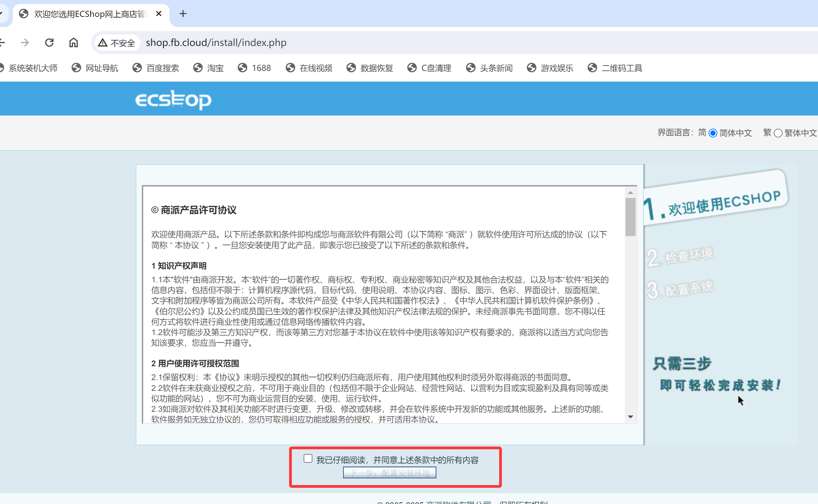Click the 2 用户使用许可授权范围 heading
Viewport: 818px width, 504px height.
195,363
